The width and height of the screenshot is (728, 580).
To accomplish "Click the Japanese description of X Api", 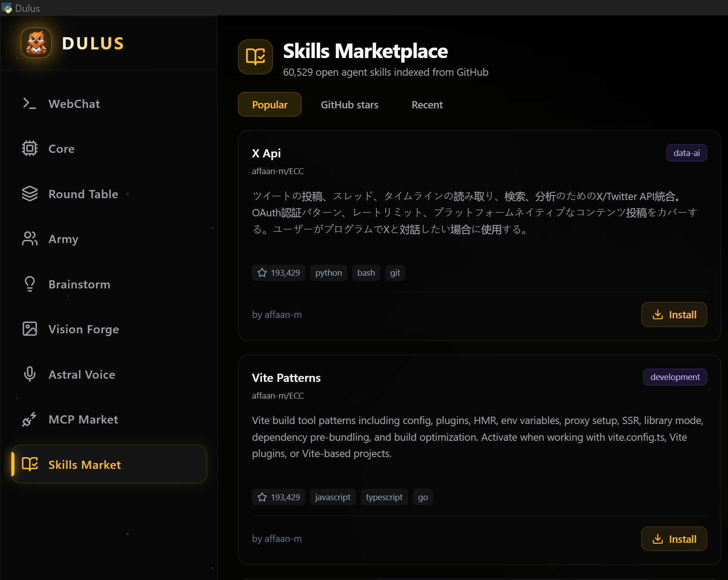I will coord(475,213).
